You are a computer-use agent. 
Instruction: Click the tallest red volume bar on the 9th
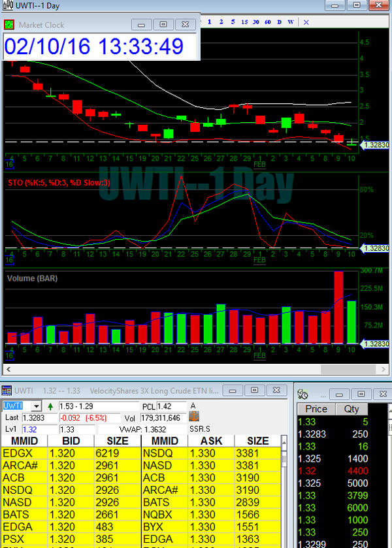click(338, 307)
